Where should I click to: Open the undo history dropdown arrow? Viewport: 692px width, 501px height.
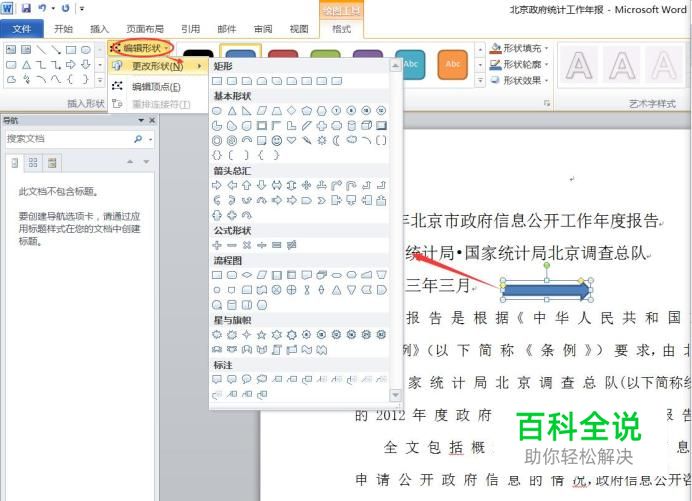pyautogui.click(x=53, y=8)
